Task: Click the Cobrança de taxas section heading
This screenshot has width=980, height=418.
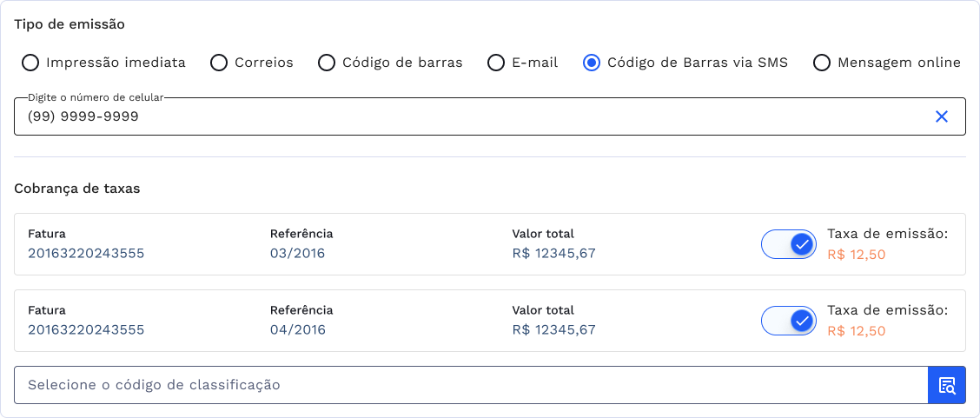Action: tap(77, 188)
